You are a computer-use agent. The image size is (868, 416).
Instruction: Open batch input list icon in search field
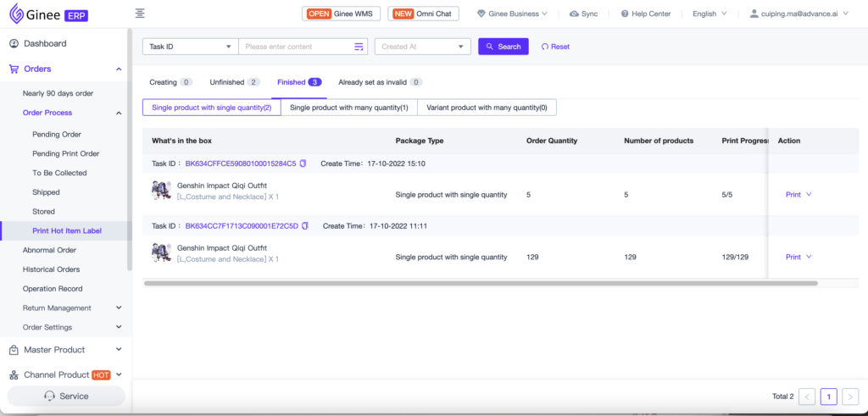click(359, 47)
